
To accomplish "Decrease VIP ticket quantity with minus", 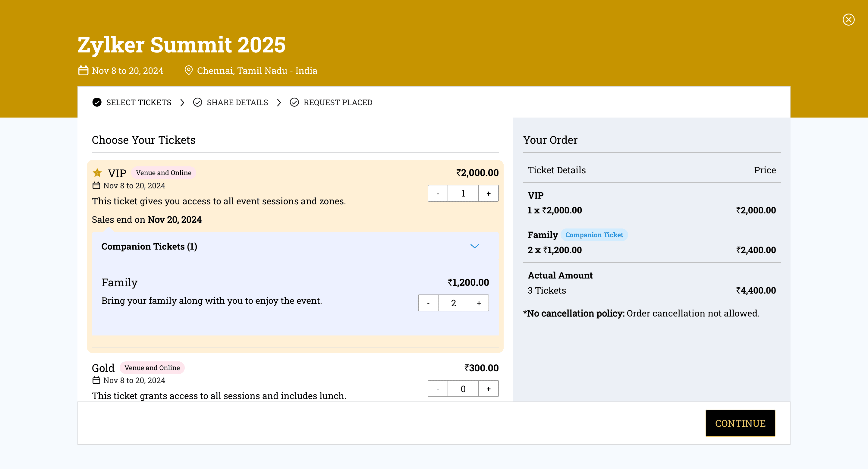I will click(438, 194).
